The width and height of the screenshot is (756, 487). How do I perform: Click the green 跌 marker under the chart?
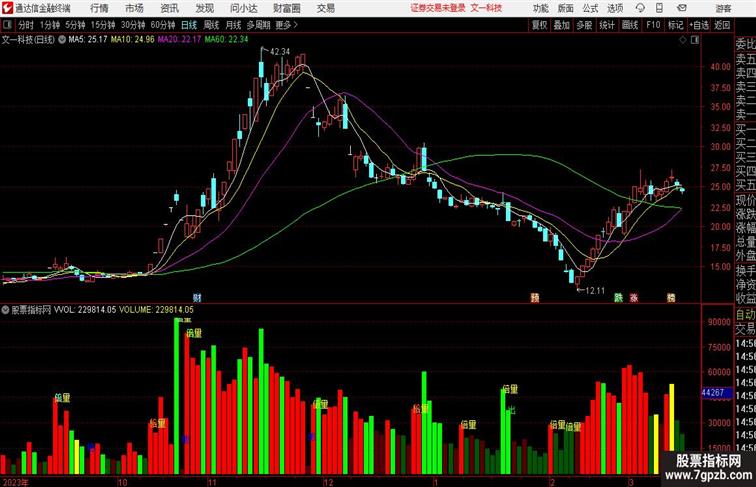click(619, 298)
